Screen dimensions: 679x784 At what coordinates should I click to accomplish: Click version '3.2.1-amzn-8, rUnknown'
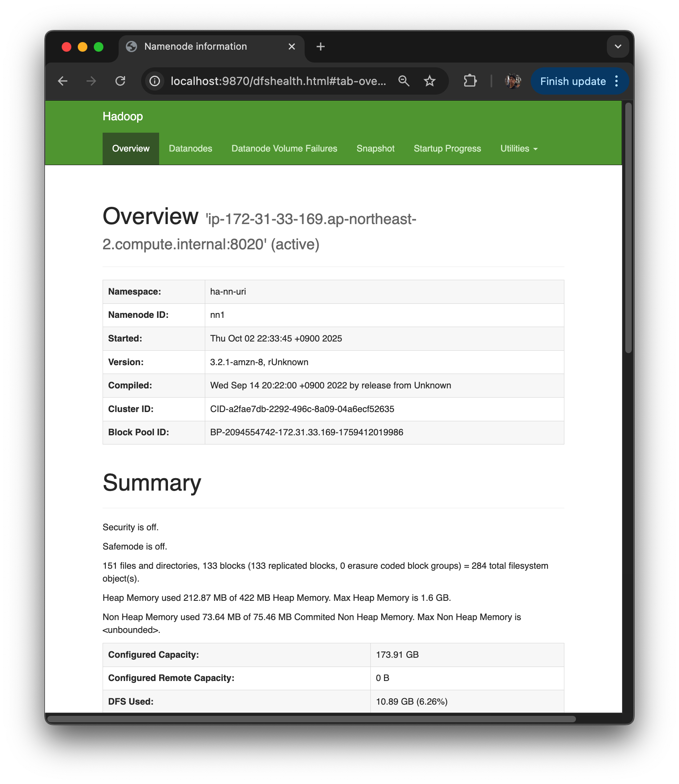tap(259, 362)
